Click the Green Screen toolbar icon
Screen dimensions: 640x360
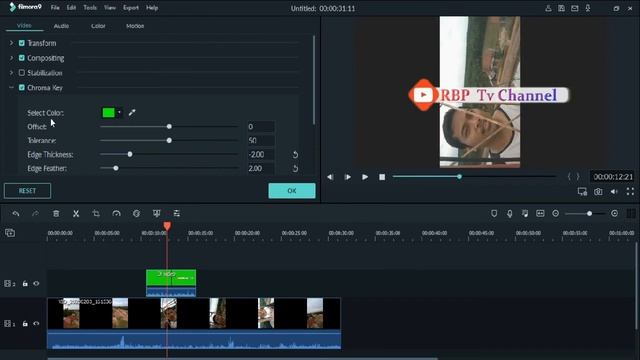pos(156,213)
